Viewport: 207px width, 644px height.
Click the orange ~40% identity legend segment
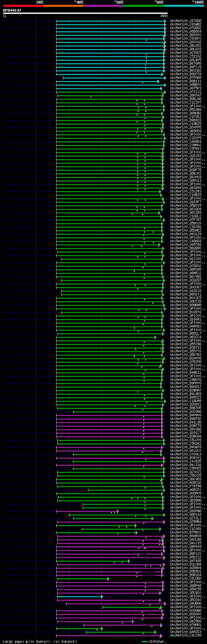(63, 6)
